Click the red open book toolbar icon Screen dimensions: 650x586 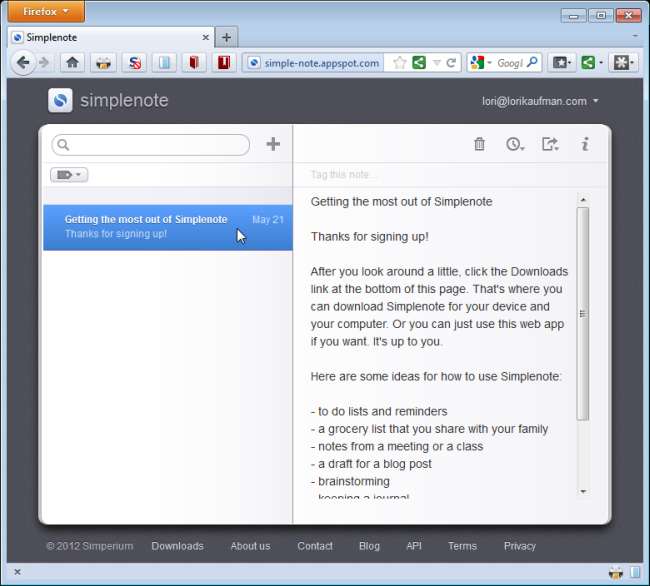[194, 63]
